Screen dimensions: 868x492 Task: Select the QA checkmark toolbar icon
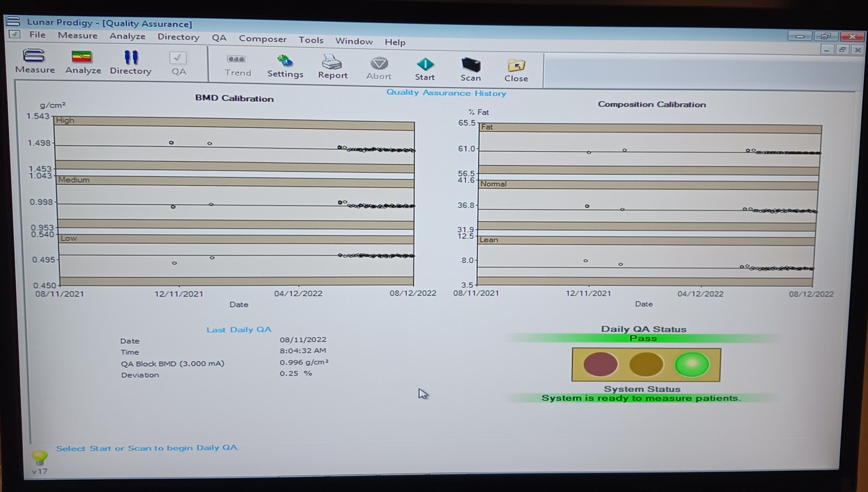click(178, 64)
